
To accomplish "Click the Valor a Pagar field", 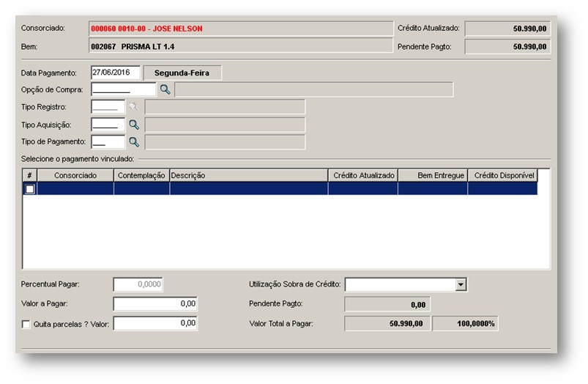I will coord(155,303).
